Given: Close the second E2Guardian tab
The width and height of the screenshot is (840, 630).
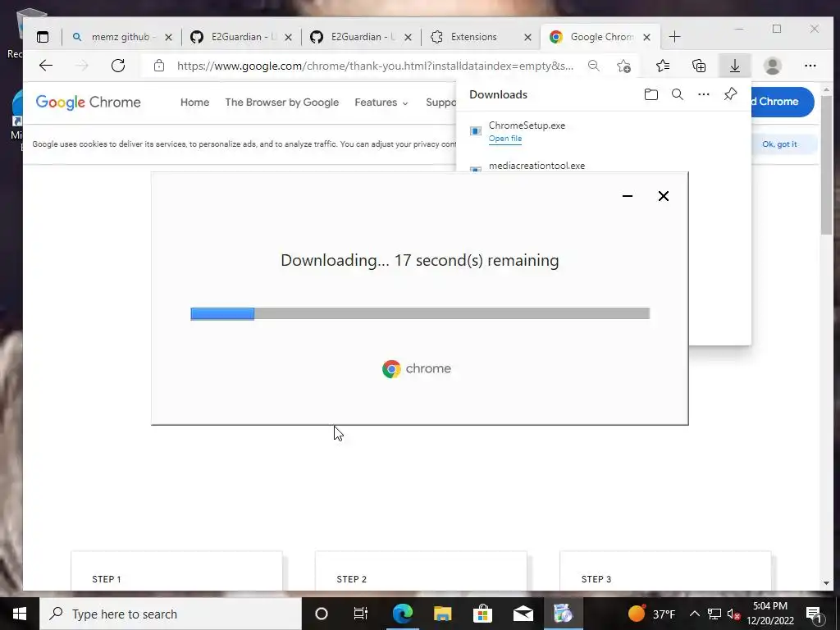Looking at the screenshot, I should click(x=408, y=37).
